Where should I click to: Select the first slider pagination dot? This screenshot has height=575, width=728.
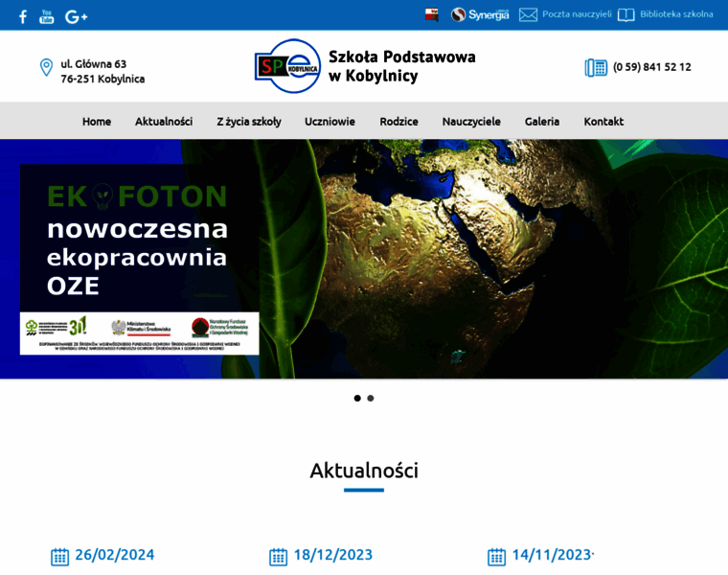tap(357, 398)
